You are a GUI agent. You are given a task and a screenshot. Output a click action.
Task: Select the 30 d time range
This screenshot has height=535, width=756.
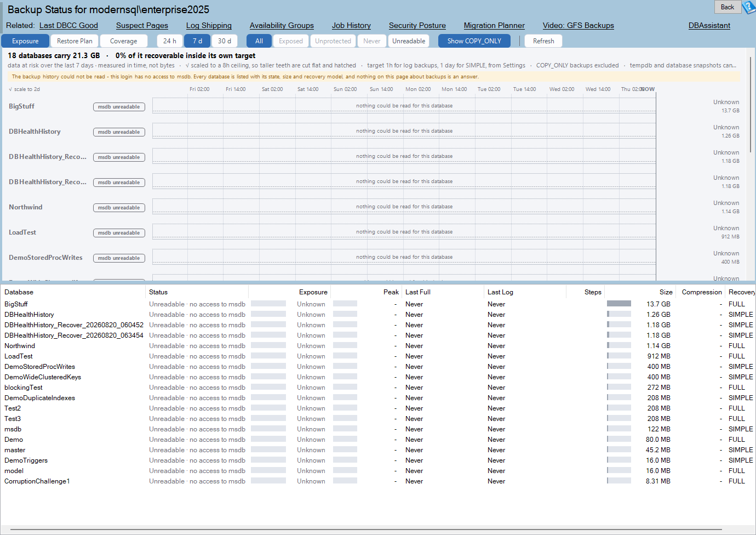(x=225, y=41)
